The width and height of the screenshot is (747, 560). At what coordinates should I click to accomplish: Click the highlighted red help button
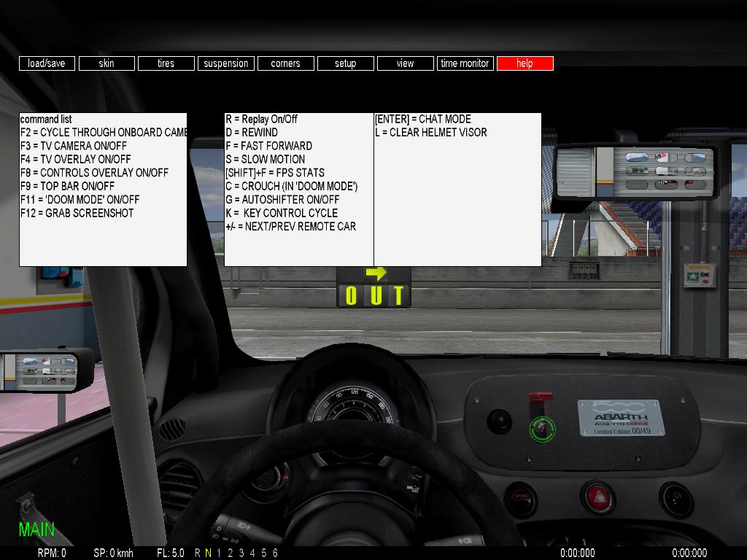click(x=525, y=63)
